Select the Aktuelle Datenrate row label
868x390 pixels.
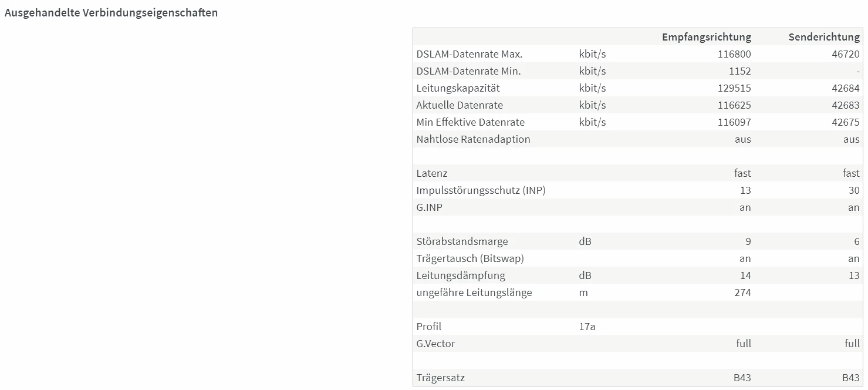tap(460, 105)
